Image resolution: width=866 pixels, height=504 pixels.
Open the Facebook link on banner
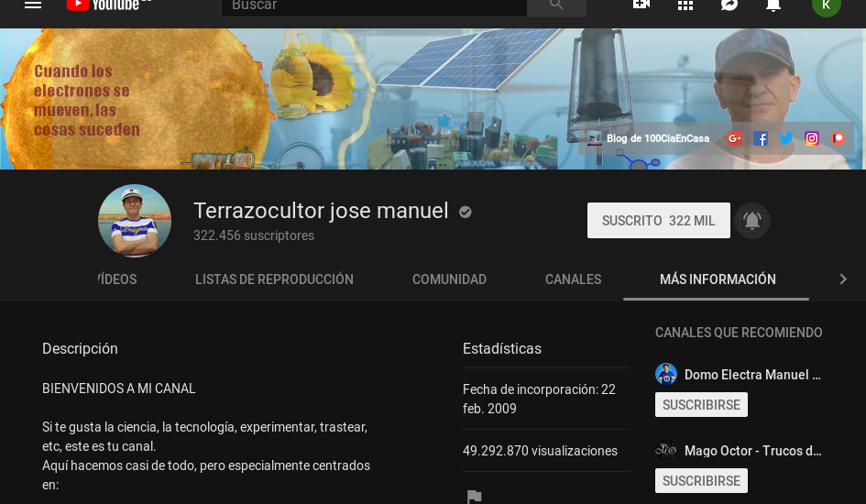click(761, 138)
